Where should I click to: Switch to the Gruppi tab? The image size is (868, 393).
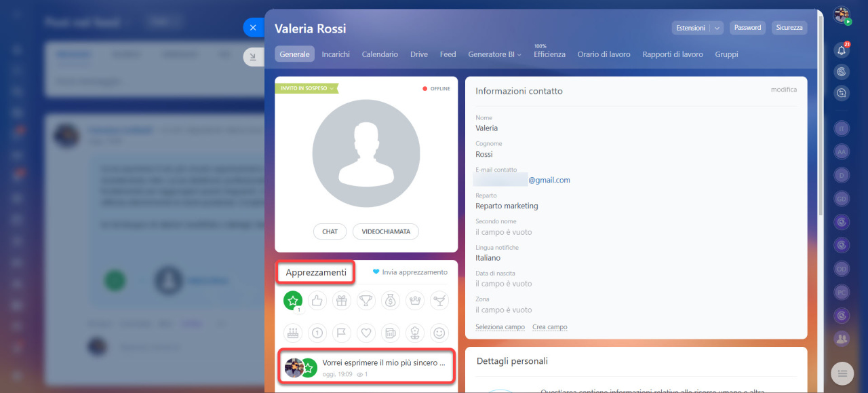[x=726, y=54]
